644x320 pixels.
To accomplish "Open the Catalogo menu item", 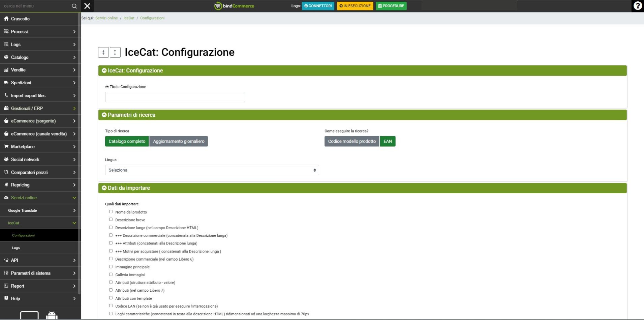I will click(20, 57).
